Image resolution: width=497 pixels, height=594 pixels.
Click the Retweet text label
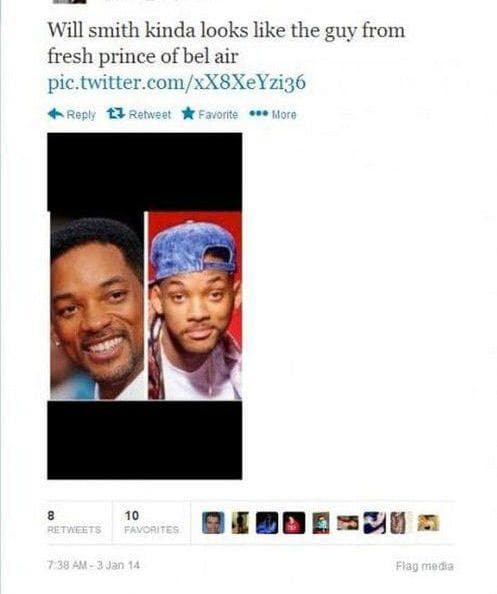pyautogui.click(x=150, y=114)
